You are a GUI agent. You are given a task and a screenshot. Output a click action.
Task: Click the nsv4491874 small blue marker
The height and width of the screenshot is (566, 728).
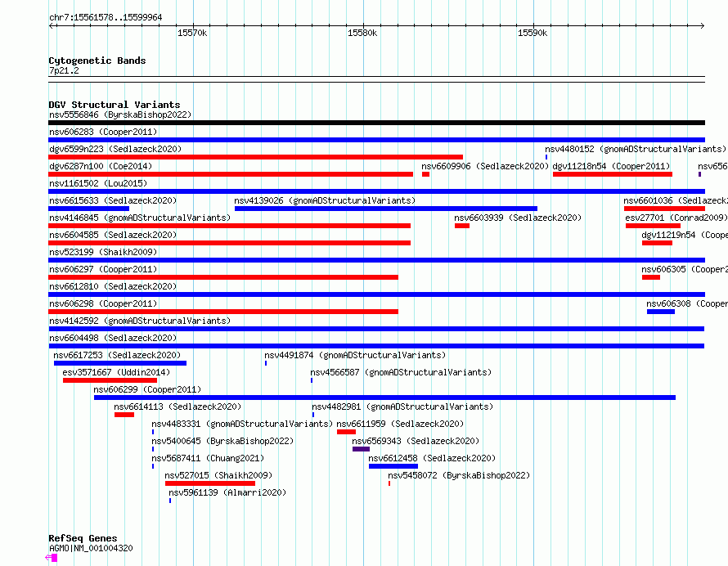point(266,363)
